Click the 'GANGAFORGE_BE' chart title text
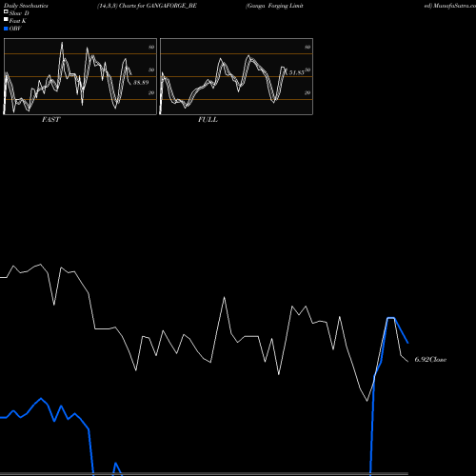The height and width of the screenshot is (476, 476). point(171,6)
